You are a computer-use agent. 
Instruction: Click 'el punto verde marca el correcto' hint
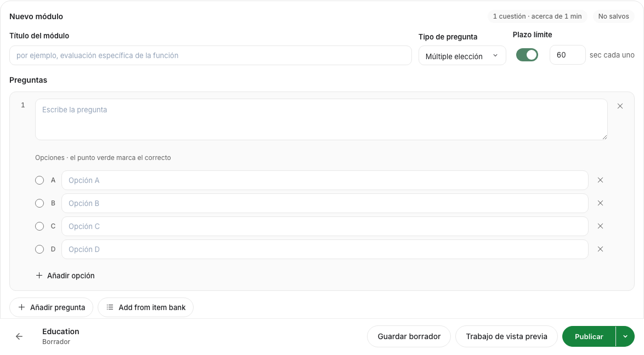120,158
